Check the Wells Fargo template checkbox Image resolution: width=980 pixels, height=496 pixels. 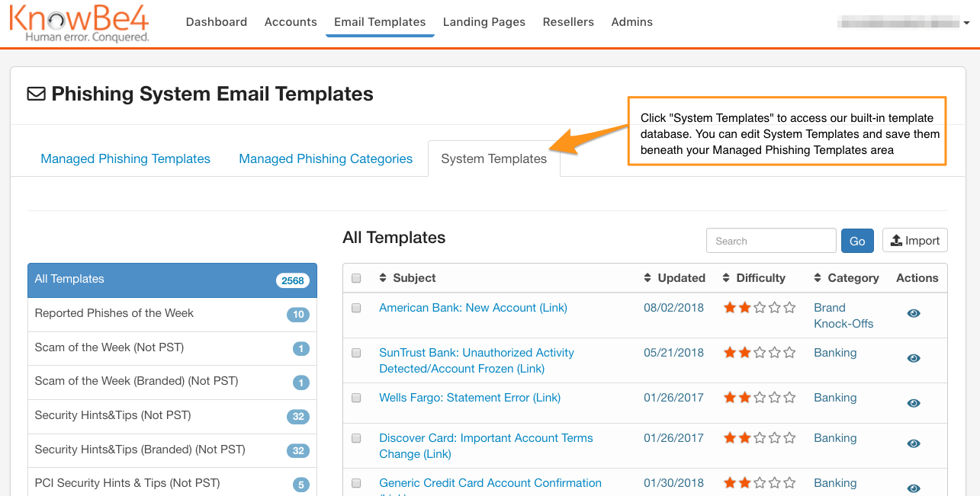click(356, 398)
